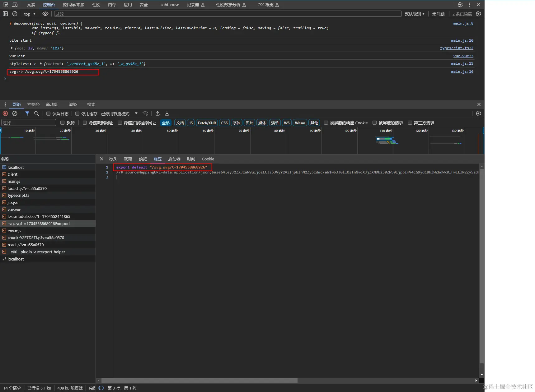Switch to the Headers tab in details
Screen dimensions: 535x392
113,159
